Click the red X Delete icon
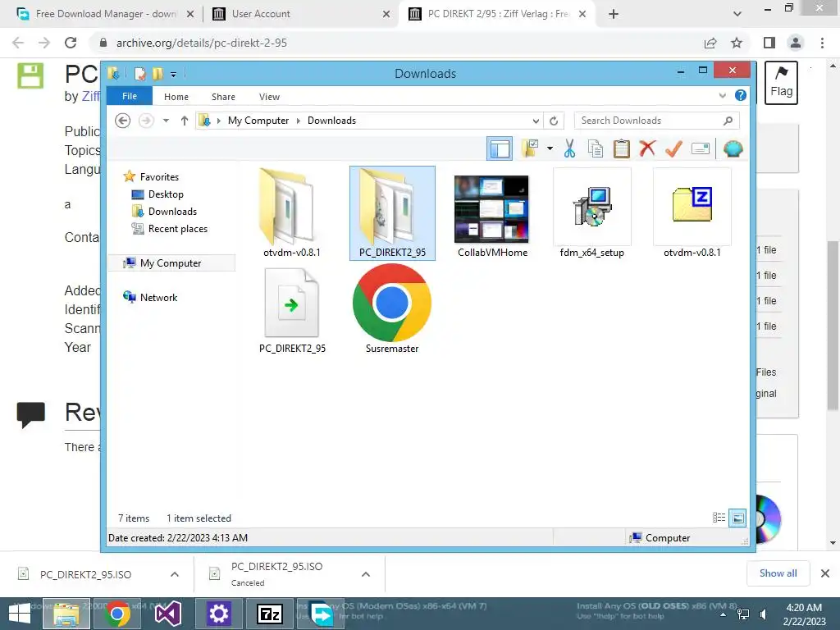The height and width of the screenshot is (630, 840). 647,148
